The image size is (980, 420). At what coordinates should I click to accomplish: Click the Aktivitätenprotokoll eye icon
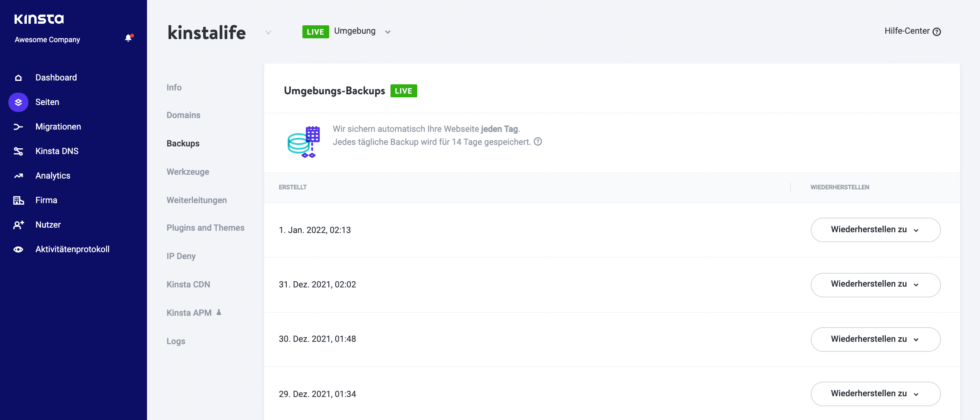[18, 249]
